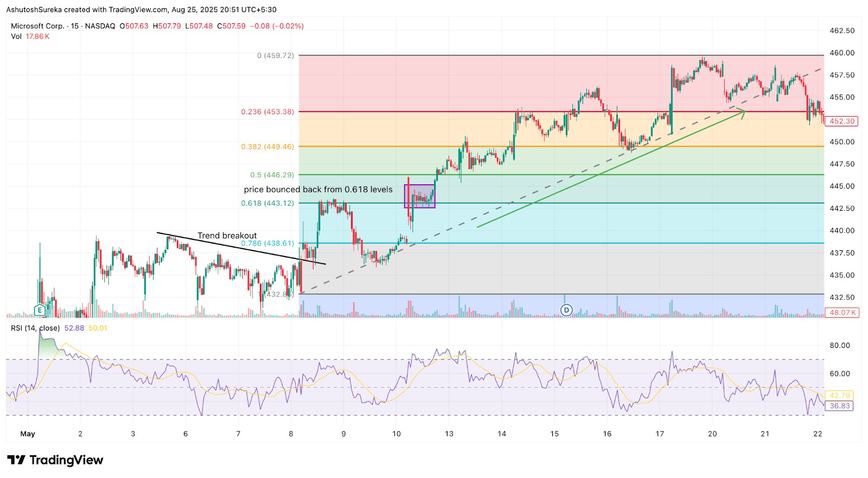The height and width of the screenshot is (478, 868).
Task: Click the TradingView logo
Action: [55, 460]
